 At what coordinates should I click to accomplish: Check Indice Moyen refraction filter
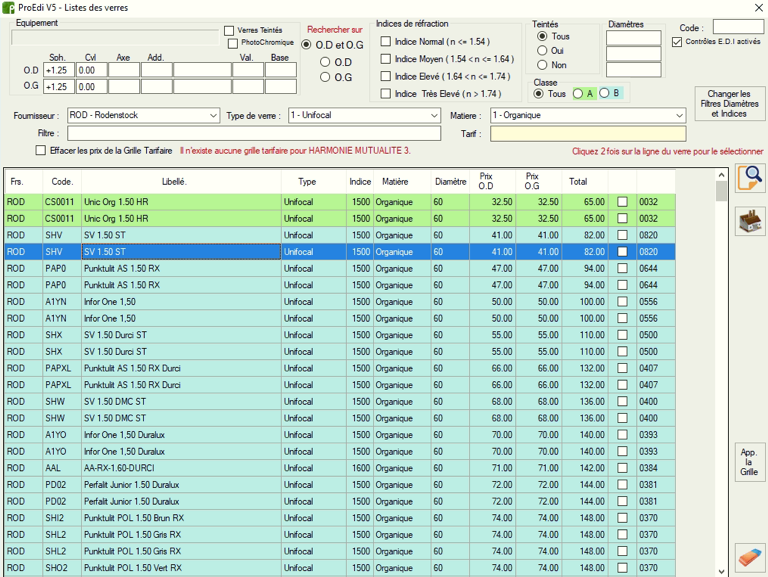[x=386, y=59]
